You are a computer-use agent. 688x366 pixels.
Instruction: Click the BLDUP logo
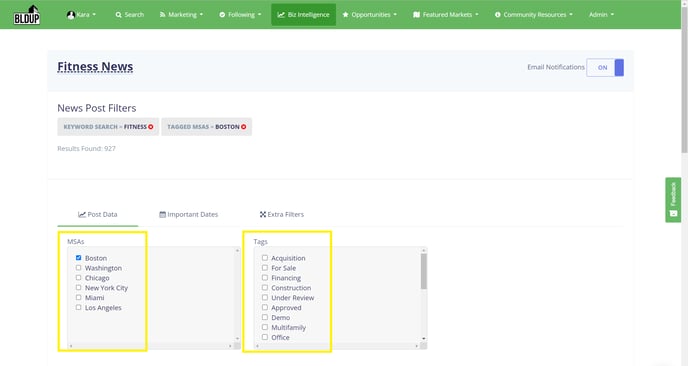(x=27, y=14)
